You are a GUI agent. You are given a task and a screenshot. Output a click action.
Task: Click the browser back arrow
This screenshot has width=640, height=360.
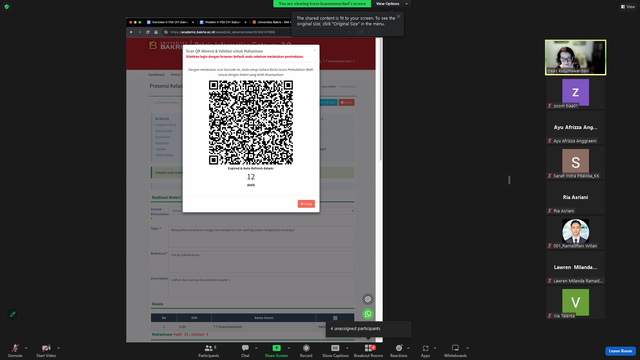pyautogui.click(x=131, y=32)
